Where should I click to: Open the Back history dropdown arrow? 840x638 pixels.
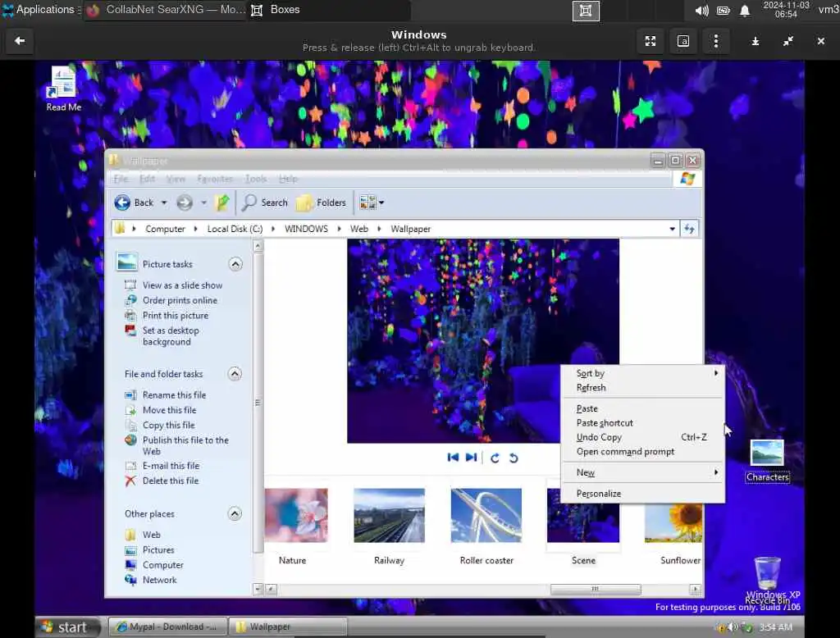[164, 203]
